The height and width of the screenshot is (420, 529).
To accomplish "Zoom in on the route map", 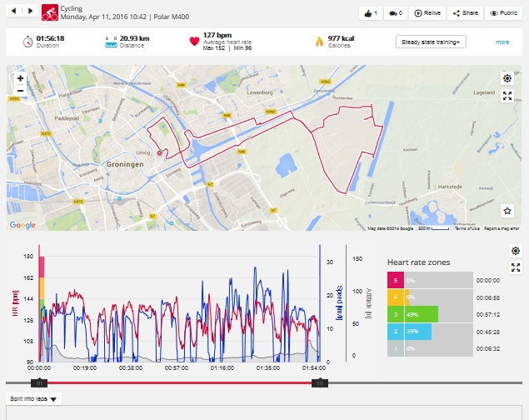I will coord(20,78).
